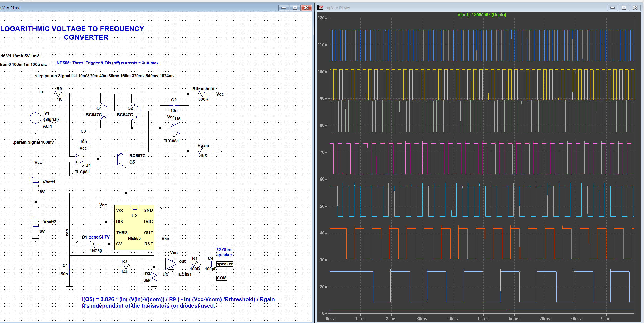Select capacitor C3 10n
644x323 pixels.
[83, 137]
